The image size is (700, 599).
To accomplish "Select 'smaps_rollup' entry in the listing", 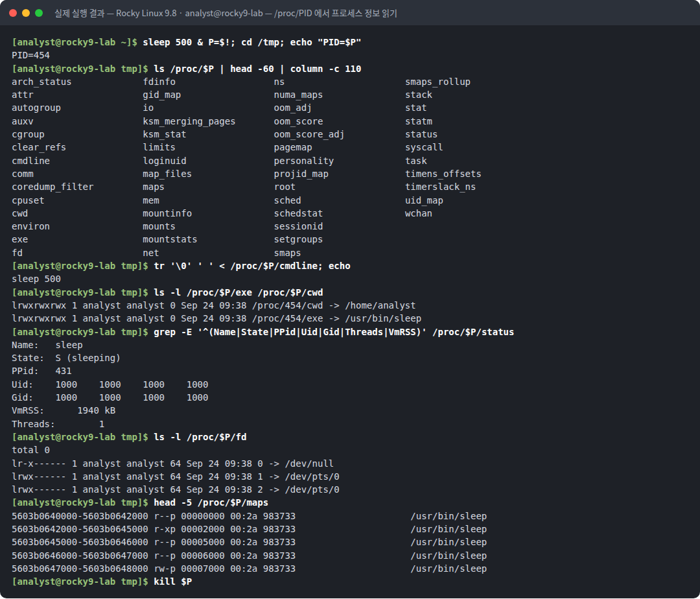I will click(x=437, y=82).
